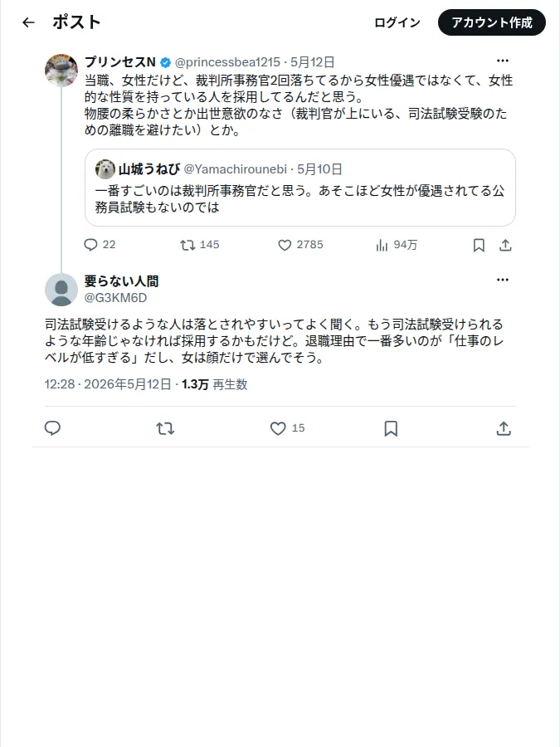
Task: Share プリンセスN's post via upload icon
Action: [x=505, y=245]
